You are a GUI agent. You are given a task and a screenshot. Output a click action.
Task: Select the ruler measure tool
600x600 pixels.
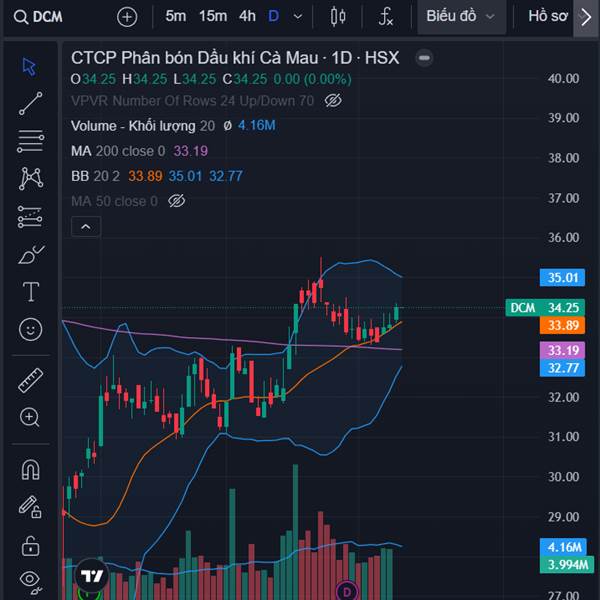[x=31, y=380]
